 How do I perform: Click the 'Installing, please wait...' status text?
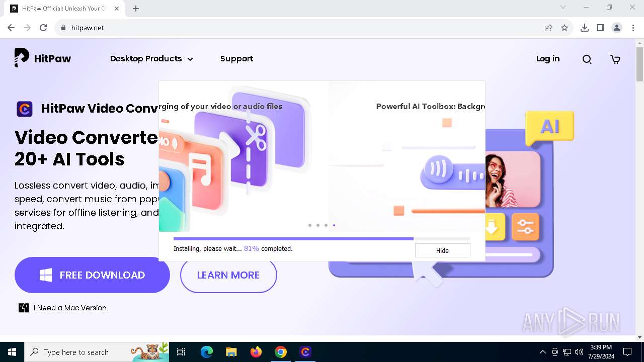(208, 248)
